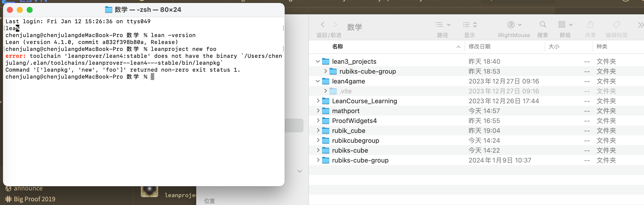This screenshot has width=644, height=205.
Task: Click the hash icon beside Big Proof 2019
Action: (8, 199)
